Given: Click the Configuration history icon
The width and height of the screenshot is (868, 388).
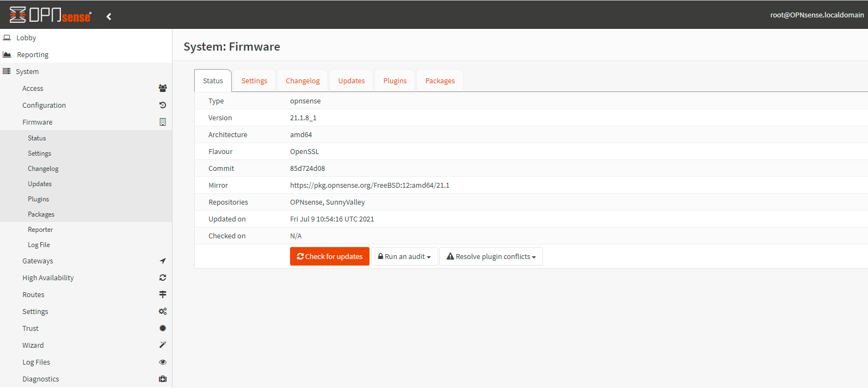Looking at the screenshot, I should [x=163, y=105].
